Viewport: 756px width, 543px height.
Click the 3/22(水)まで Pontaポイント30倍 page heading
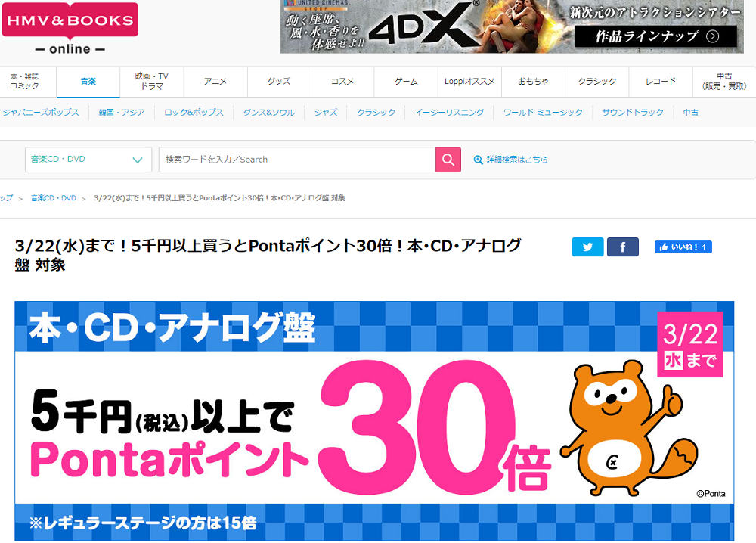coord(268,255)
